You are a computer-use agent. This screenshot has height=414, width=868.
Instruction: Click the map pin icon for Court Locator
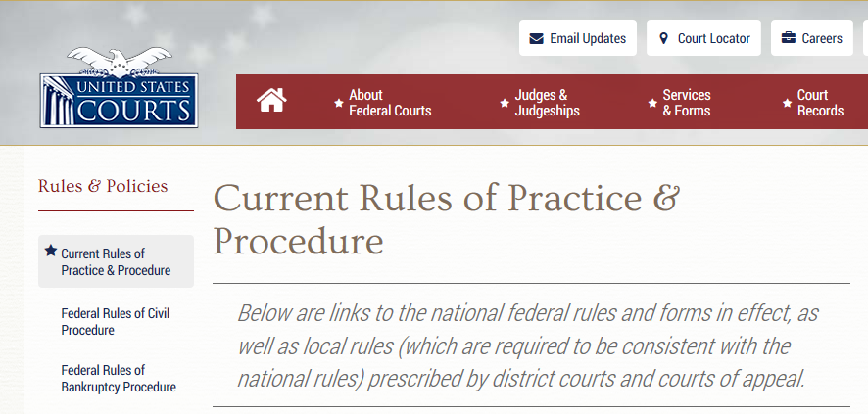point(663,39)
